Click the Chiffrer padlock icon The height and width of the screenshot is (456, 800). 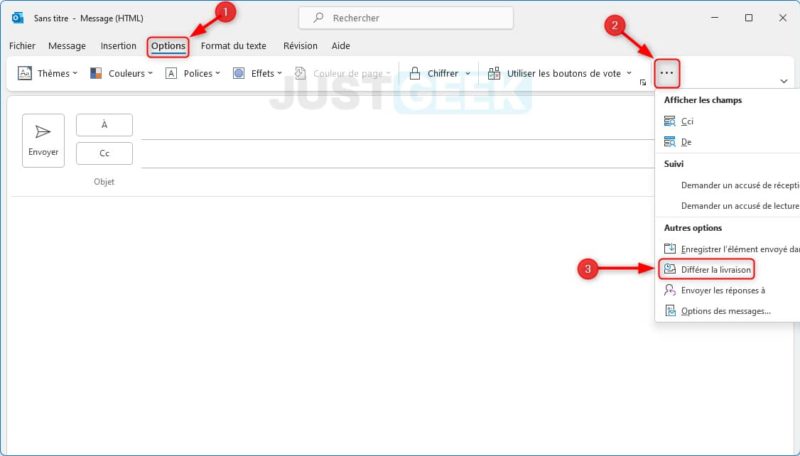pyautogui.click(x=415, y=73)
